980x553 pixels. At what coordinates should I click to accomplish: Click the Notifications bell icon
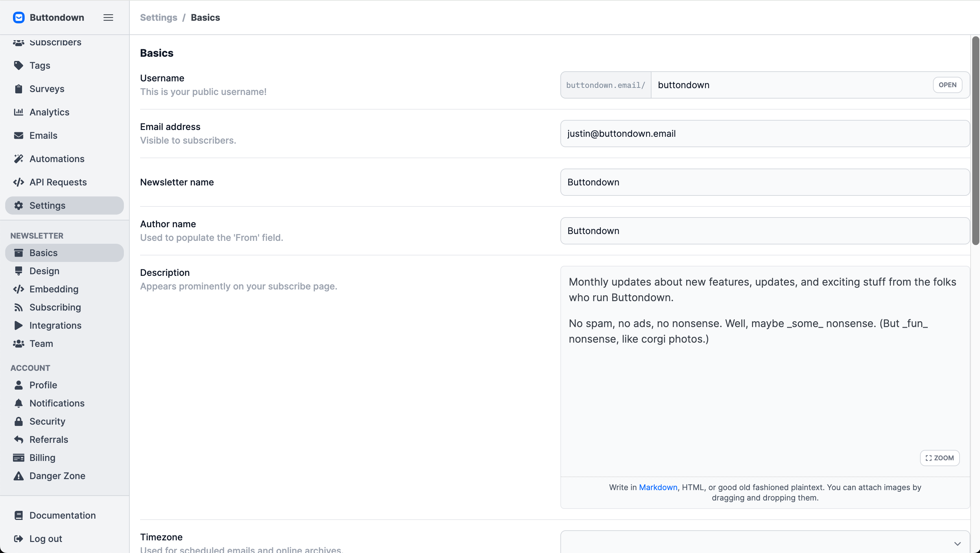[18, 403]
